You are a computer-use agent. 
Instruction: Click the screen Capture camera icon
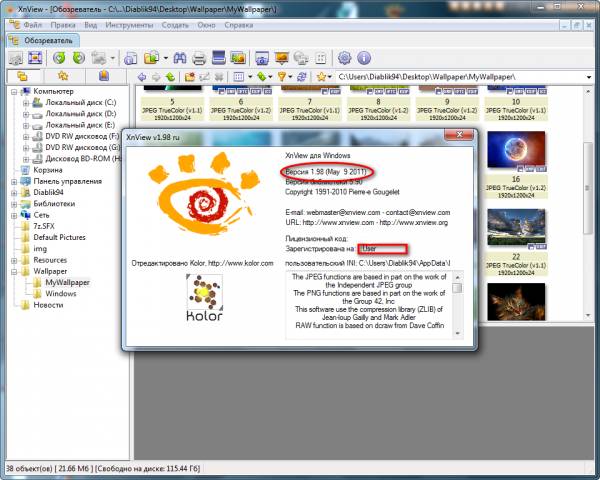point(262,58)
